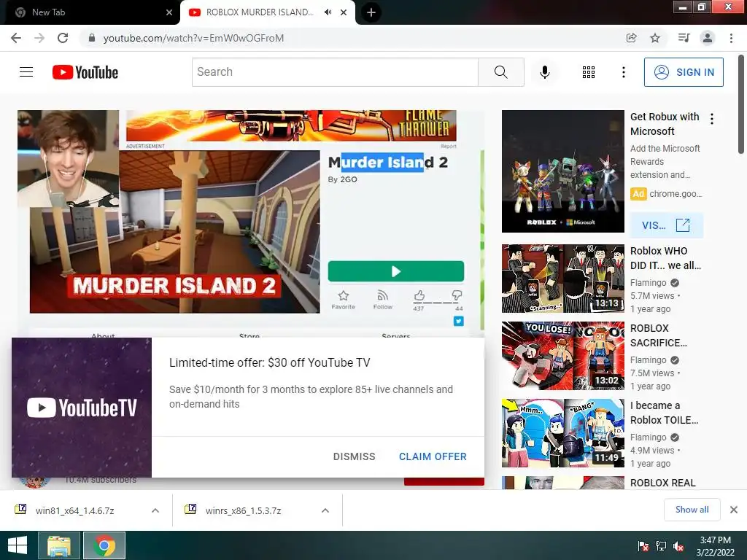Close the downloads bar

point(734,510)
